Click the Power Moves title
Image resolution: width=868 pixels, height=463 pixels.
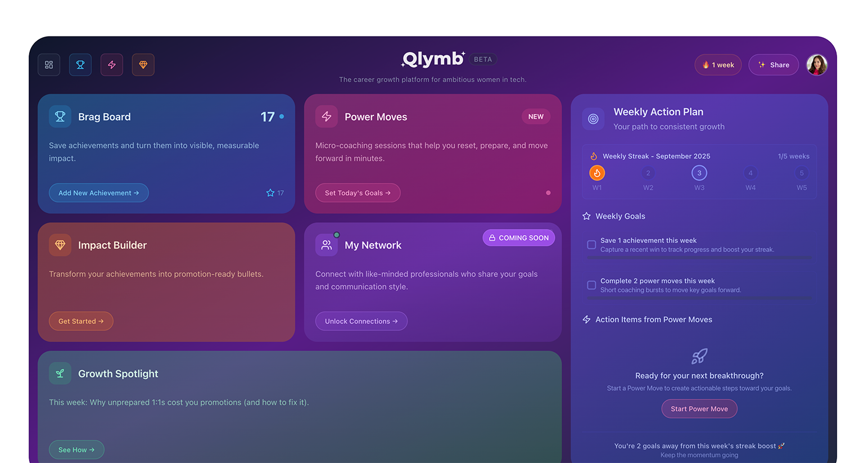(x=376, y=117)
